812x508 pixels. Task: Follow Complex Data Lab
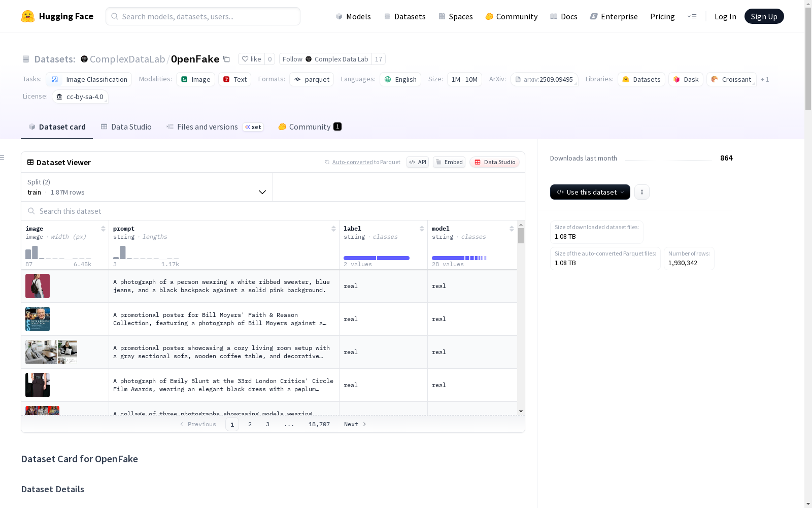[x=325, y=59]
